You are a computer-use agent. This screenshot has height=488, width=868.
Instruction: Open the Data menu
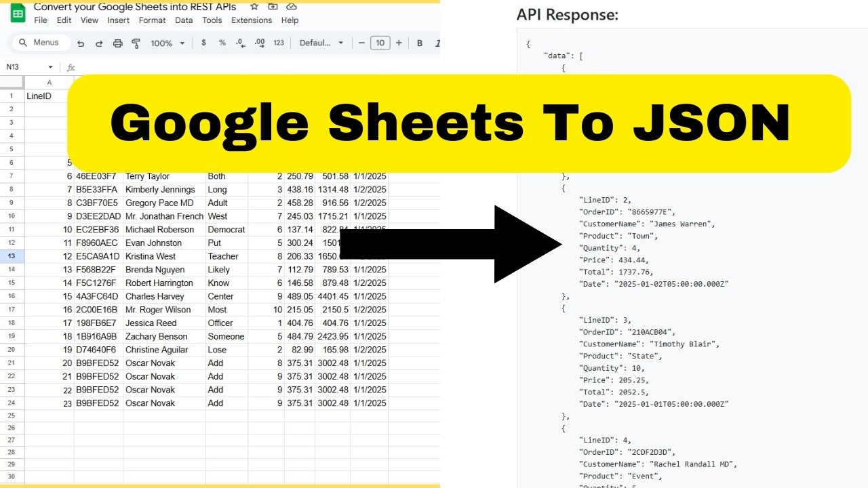184,20
